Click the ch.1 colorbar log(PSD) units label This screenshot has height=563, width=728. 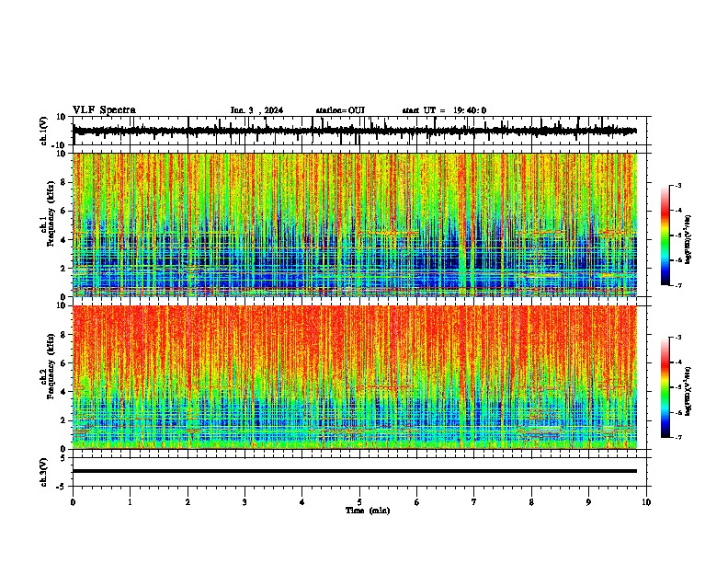click(x=688, y=240)
